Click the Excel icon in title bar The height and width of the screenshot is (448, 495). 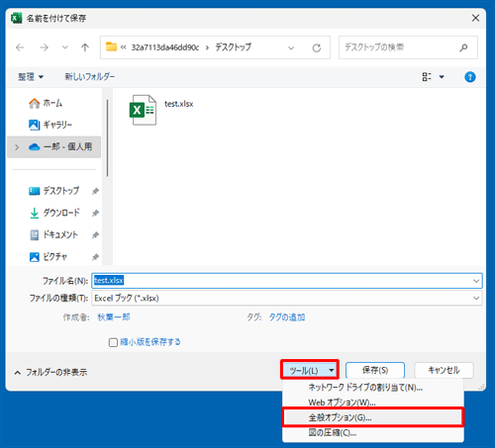pos(17,18)
